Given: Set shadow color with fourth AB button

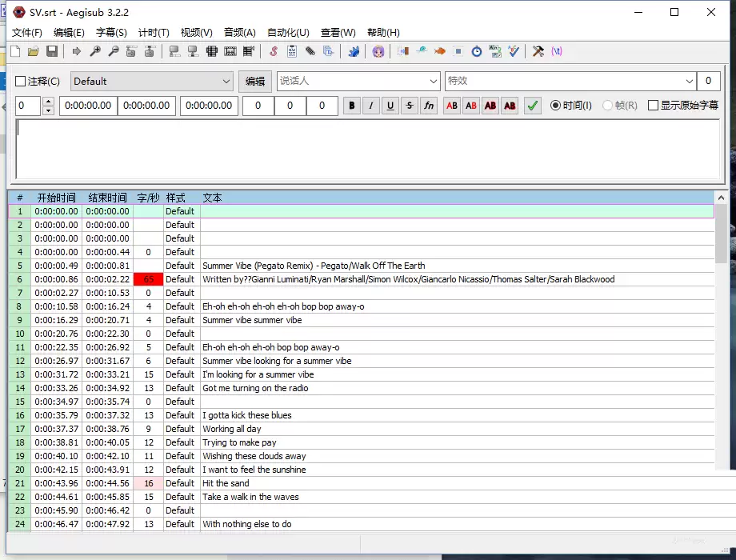Looking at the screenshot, I should pyautogui.click(x=510, y=106).
